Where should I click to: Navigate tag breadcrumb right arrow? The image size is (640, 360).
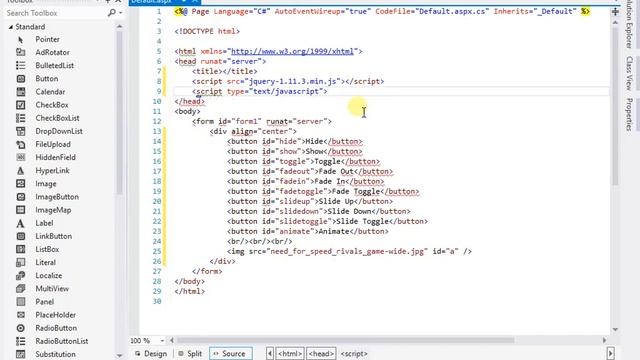coord(611,353)
